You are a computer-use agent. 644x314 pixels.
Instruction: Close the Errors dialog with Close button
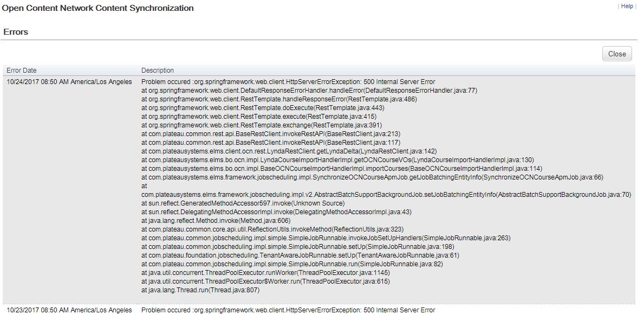click(x=617, y=54)
